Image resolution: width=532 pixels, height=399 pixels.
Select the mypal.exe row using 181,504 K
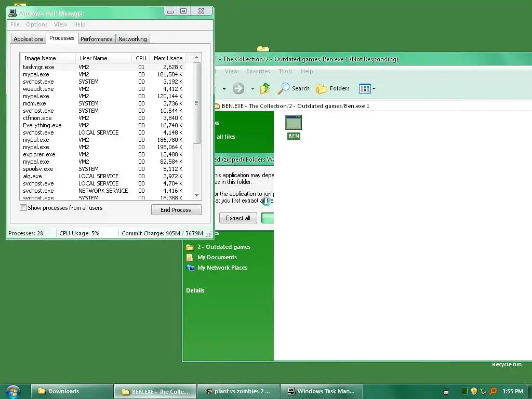coord(103,74)
